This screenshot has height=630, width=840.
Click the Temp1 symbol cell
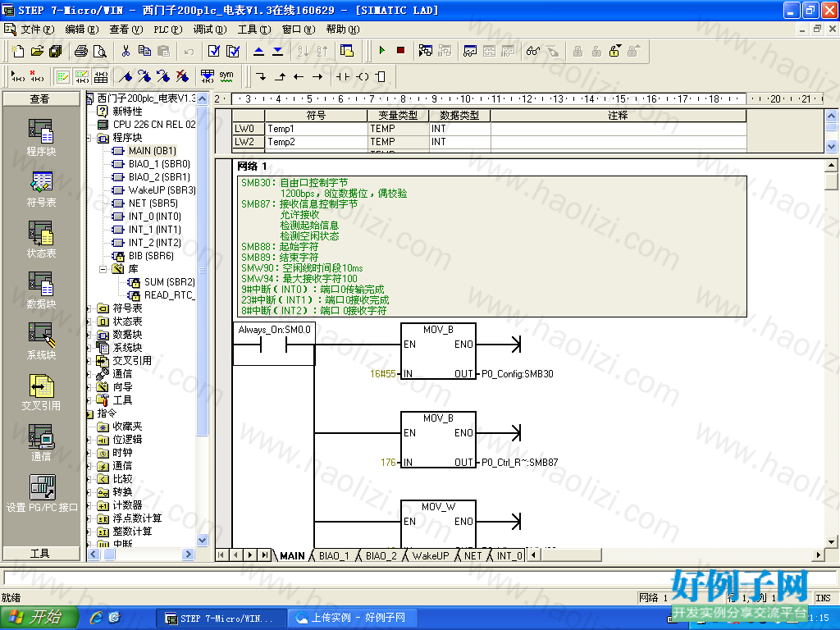(x=316, y=129)
